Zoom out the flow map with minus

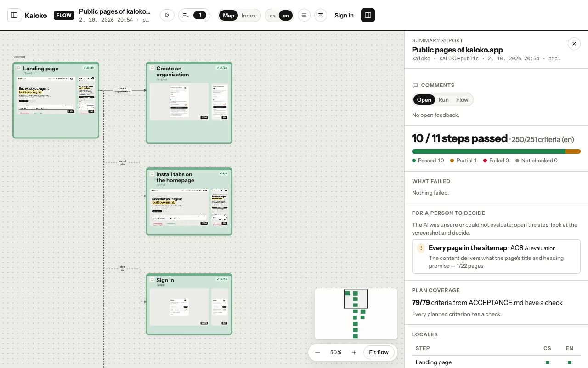point(317,352)
